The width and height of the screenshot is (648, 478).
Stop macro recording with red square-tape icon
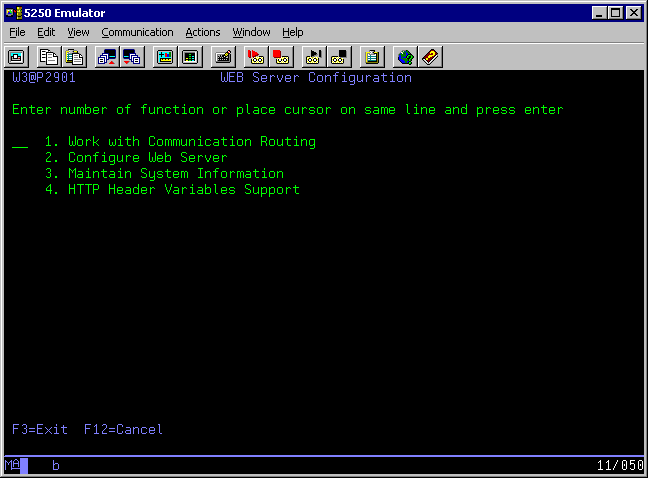[x=281, y=57]
